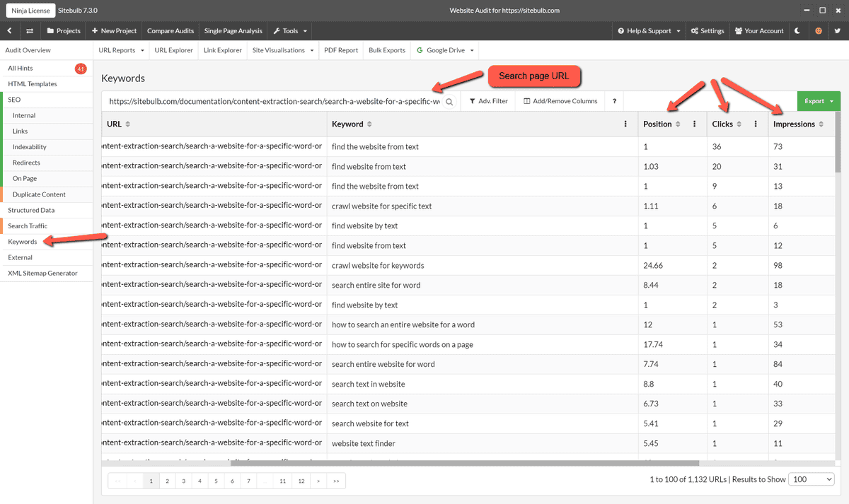Open Settings gear menu
The width and height of the screenshot is (849, 504).
[x=707, y=31]
